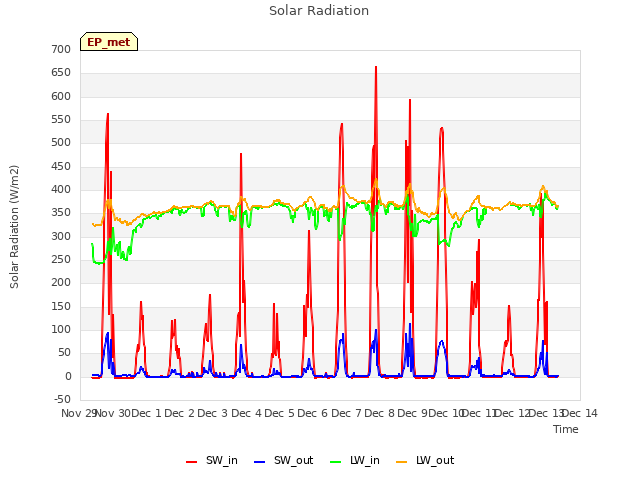Click the EP_met annotation label
This screenshot has height=480, width=640.
[x=109, y=42]
